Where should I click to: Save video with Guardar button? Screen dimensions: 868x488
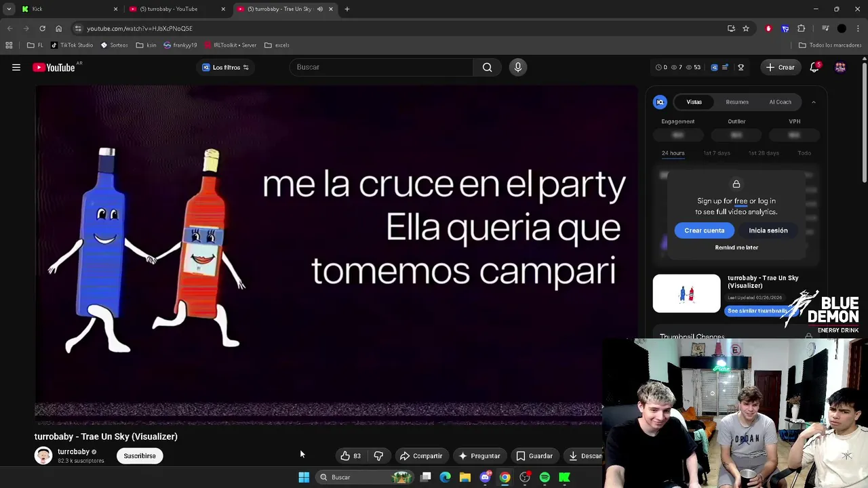pyautogui.click(x=534, y=456)
